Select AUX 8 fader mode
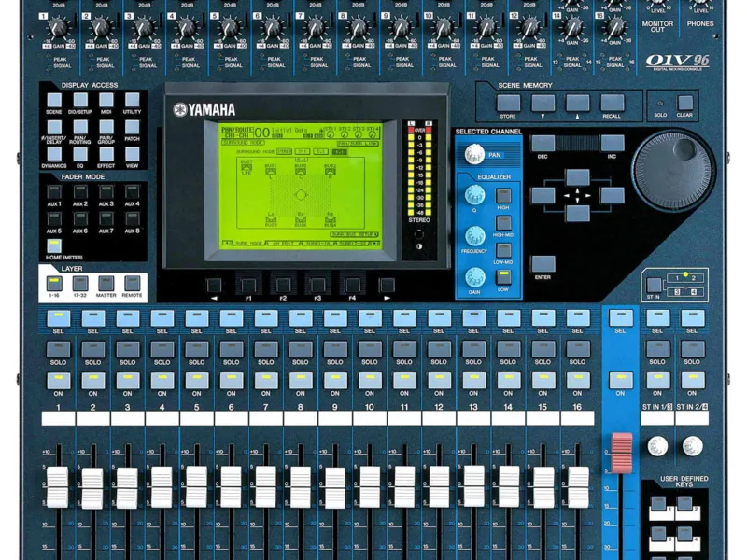747x560 pixels. coord(132,218)
